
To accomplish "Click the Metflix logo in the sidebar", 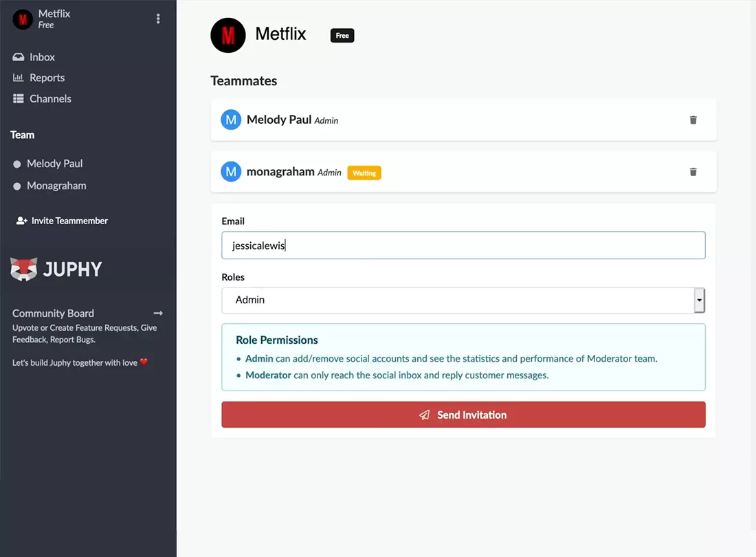I will tap(23, 19).
